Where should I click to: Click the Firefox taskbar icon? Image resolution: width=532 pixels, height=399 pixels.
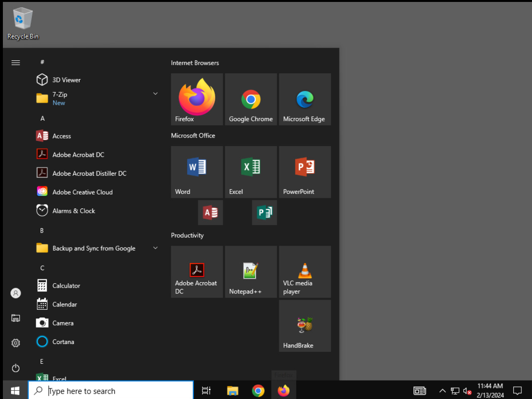(x=284, y=391)
